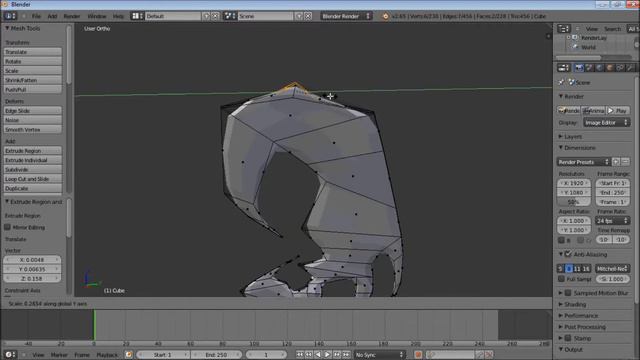Open the Render menu
640x360 pixels.
coord(72,16)
